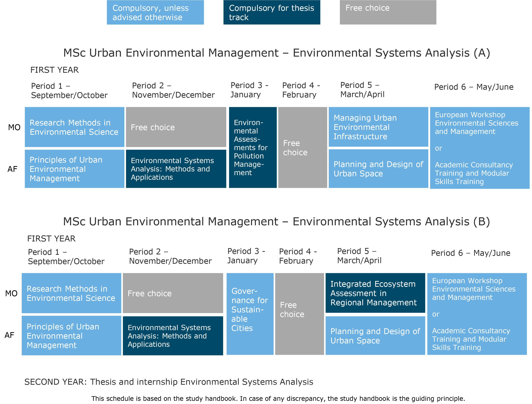Click 'FIRST YEAR' label under schedule (B)
Screen dimensions: 532x404
[51, 238]
